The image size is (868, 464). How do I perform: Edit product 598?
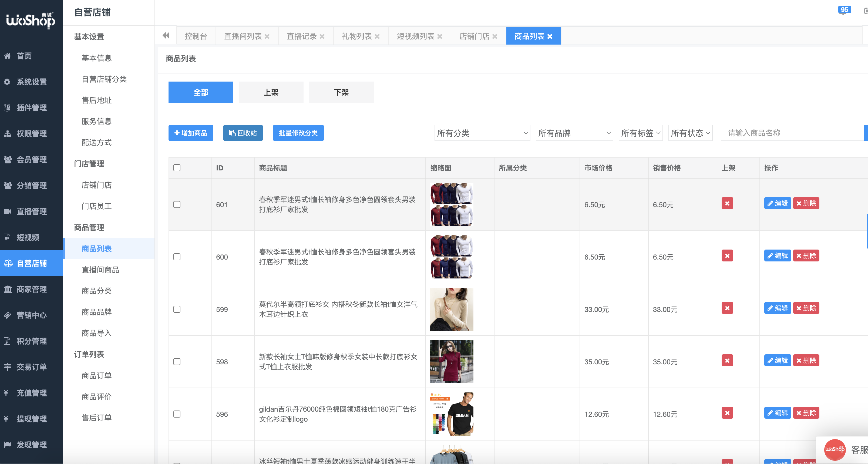click(777, 361)
